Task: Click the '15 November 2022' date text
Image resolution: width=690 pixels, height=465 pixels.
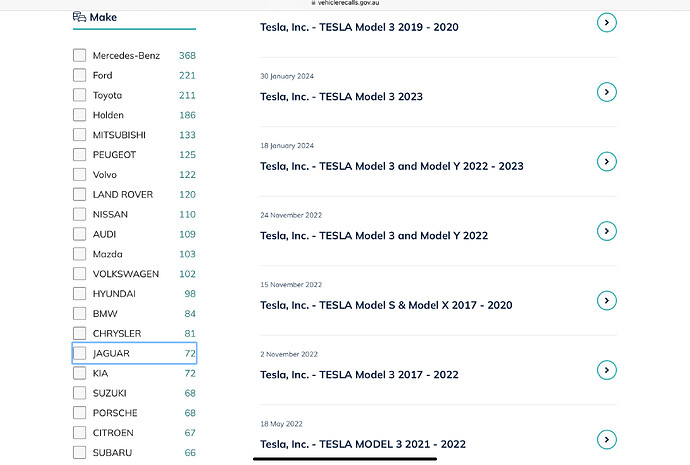Action: pyautogui.click(x=291, y=285)
